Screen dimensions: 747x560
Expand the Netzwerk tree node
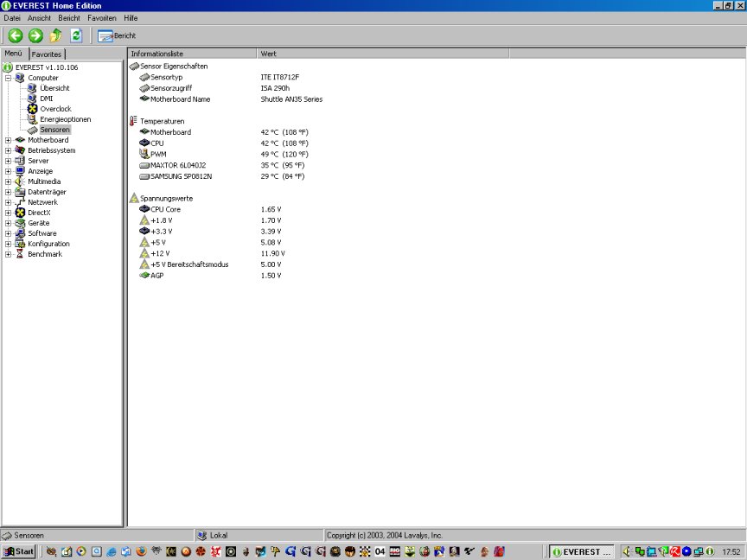9,202
